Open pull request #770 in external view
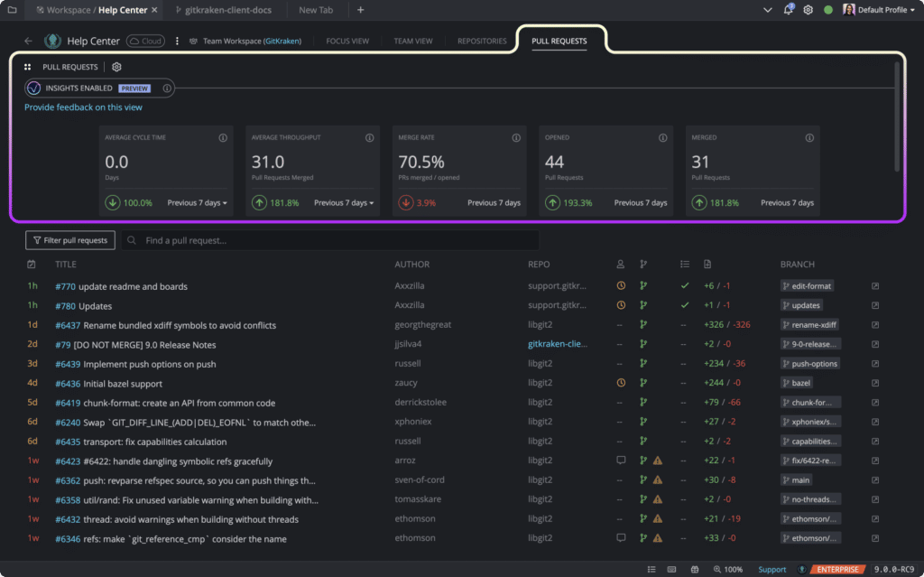The height and width of the screenshot is (577, 924). [875, 286]
